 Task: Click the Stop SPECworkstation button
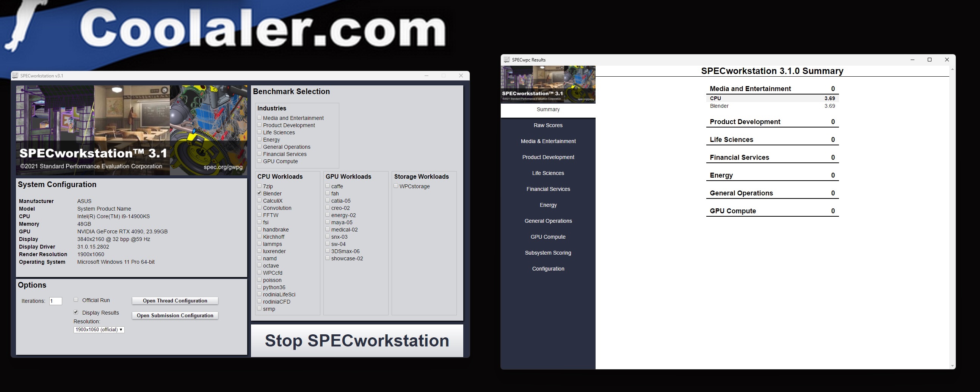point(357,340)
